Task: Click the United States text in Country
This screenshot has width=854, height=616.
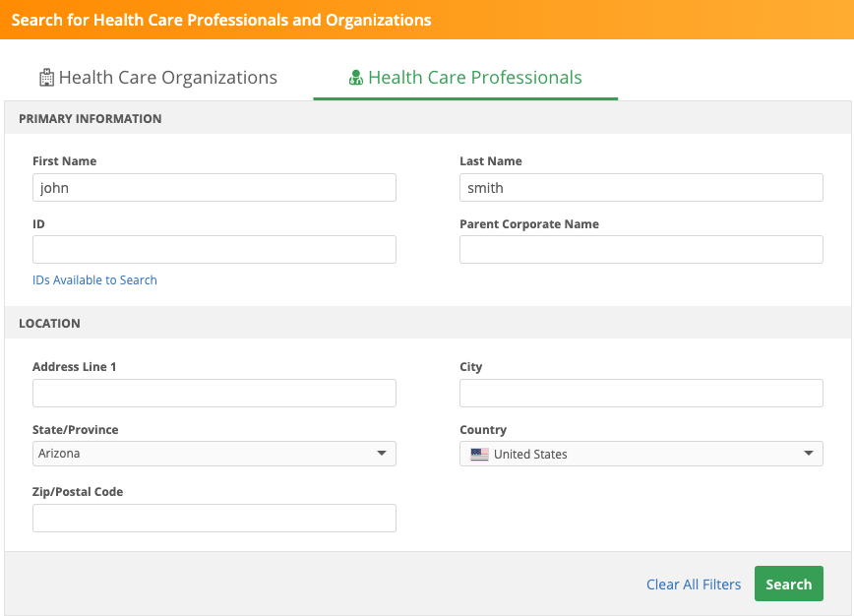Action: (530, 455)
